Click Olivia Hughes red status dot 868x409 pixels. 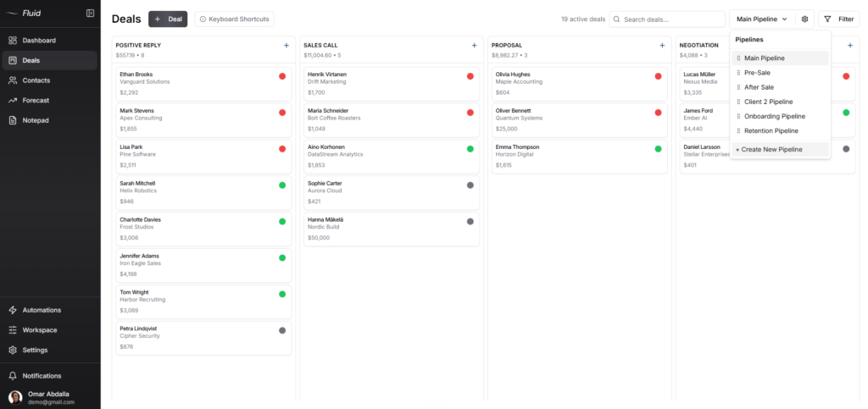pyautogui.click(x=658, y=76)
